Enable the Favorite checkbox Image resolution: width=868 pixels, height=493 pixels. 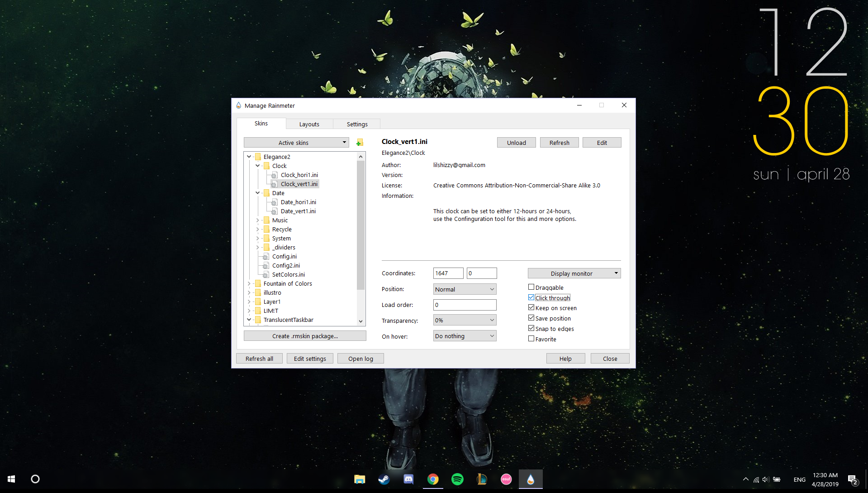point(531,339)
